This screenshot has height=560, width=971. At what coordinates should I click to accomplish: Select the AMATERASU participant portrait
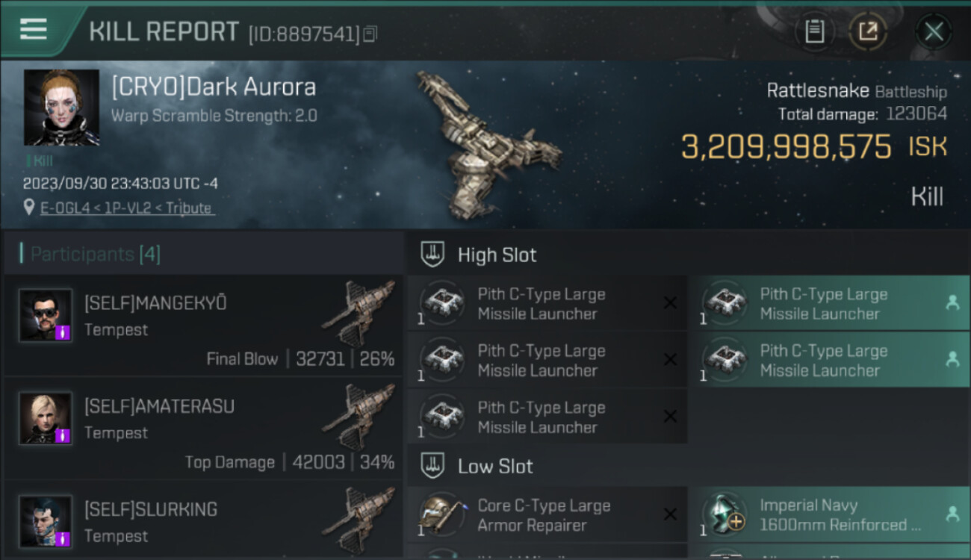click(x=46, y=418)
